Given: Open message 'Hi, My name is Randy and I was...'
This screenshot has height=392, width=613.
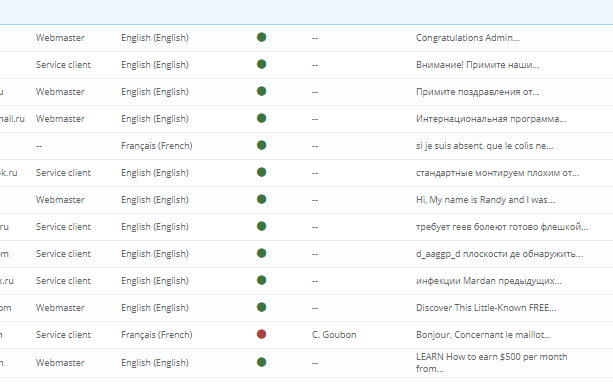Looking at the screenshot, I should (x=485, y=200).
